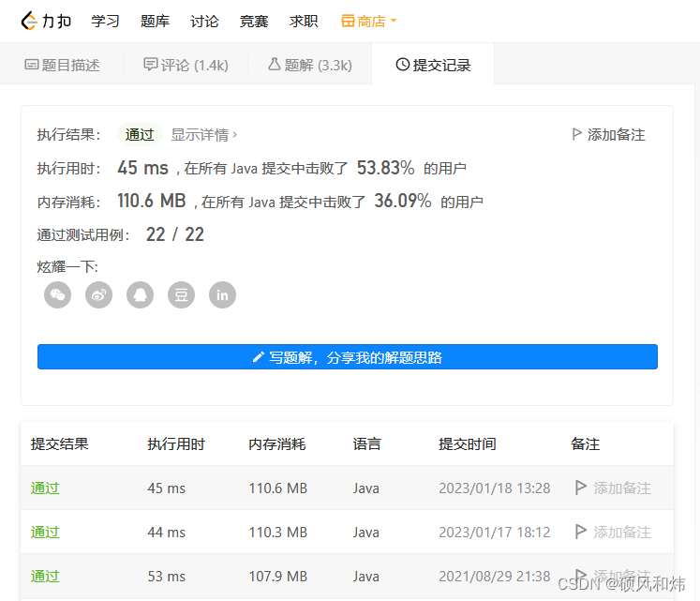Click the 备注 column header
Viewport: 700px width, 601px height.
click(586, 443)
